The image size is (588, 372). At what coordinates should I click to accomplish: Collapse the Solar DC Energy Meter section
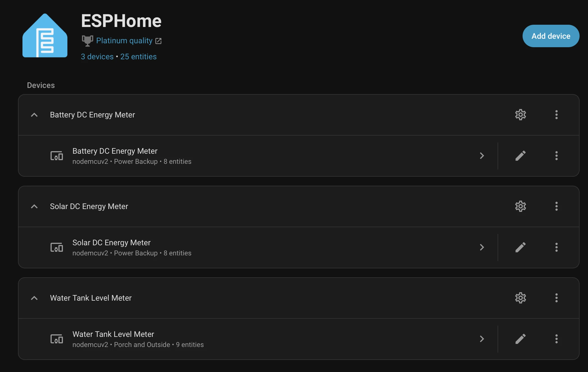[x=34, y=207]
